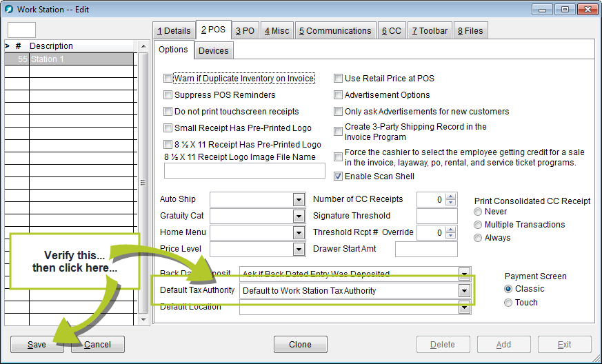Expand the Home Menu combo box
Image resolution: width=602 pixels, height=364 pixels.
pos(299,233)
